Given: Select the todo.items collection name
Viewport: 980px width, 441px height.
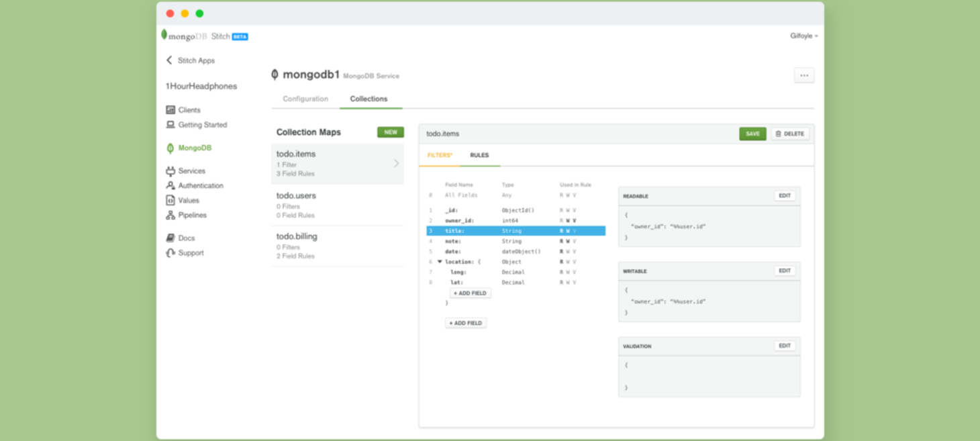Looking at the screenshot, I should 296,154.
